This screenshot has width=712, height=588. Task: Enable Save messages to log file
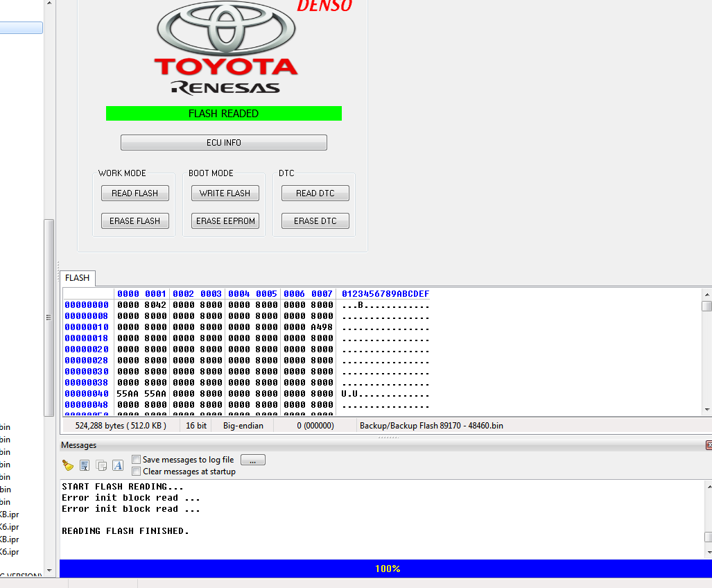[x=137, y=460]
